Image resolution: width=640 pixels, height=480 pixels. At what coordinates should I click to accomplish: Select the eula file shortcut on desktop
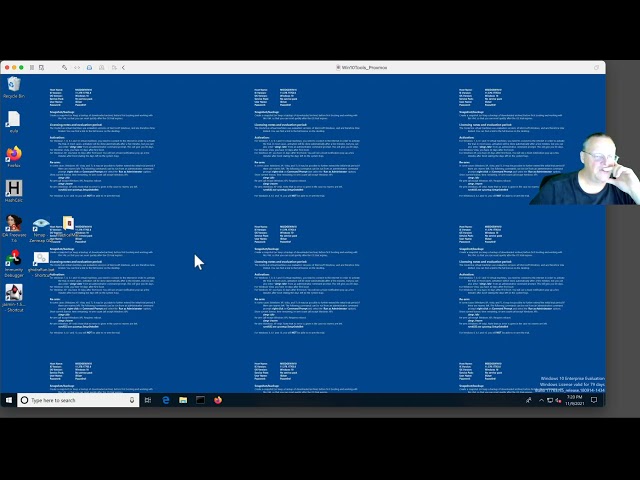[13, 122]
